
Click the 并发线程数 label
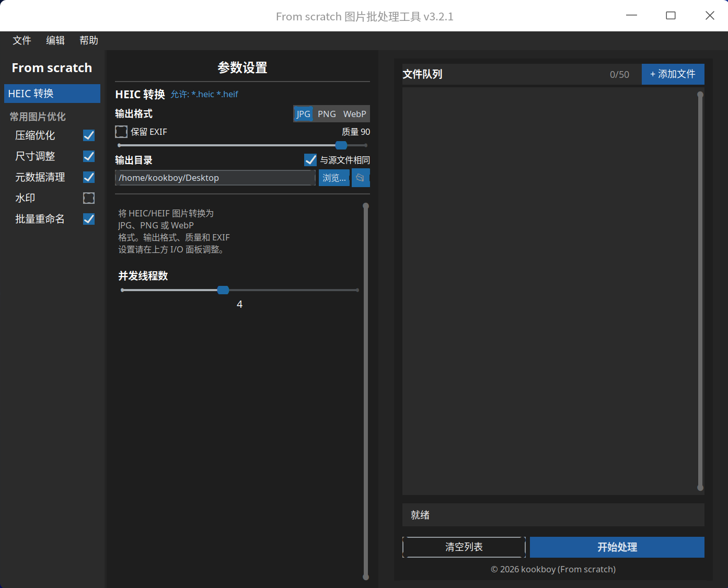[143, 275]
